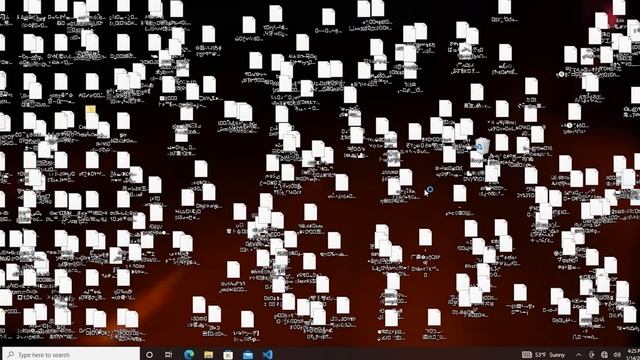Open the taskbar clock and date

pyautogui.click(x=633, y=354)
